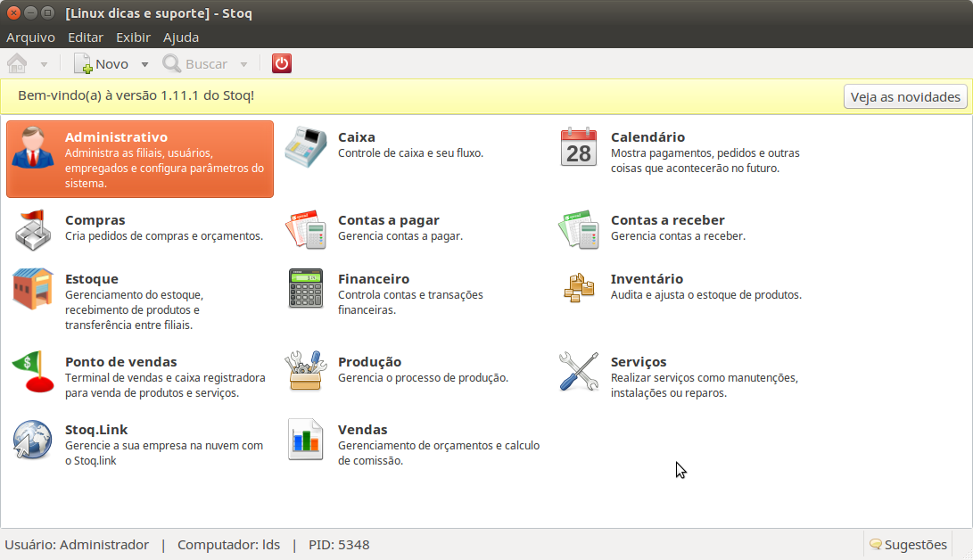
Task: Open the Calendário icon showing 28
Action: click(x=578, y=148)
